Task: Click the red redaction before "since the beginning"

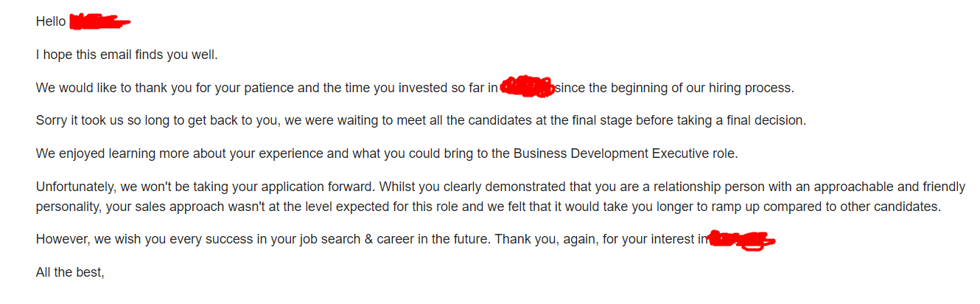Action: click(x=526, y=87)
